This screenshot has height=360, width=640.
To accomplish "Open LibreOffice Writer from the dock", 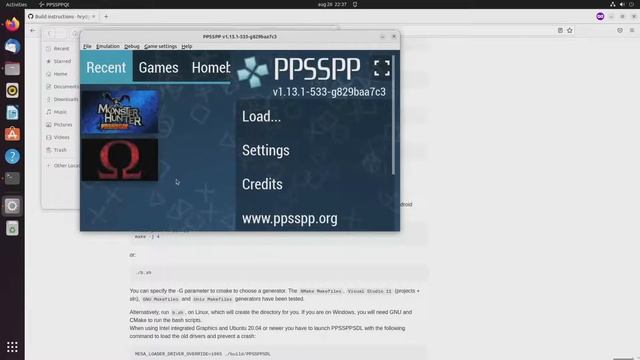I will coord(12,113).
